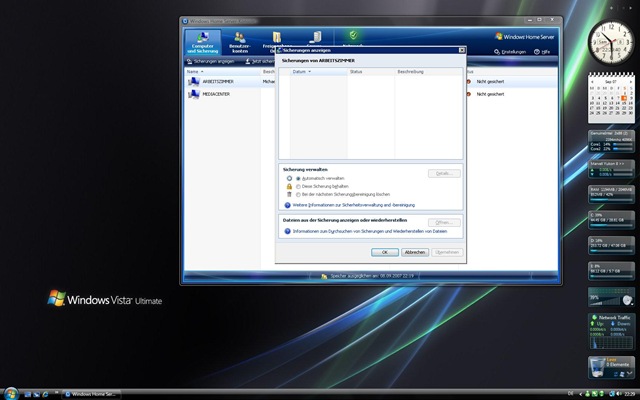Open Einstellungen in Home Server console
This screenshot has width=640, height=400.
(509, 52)
